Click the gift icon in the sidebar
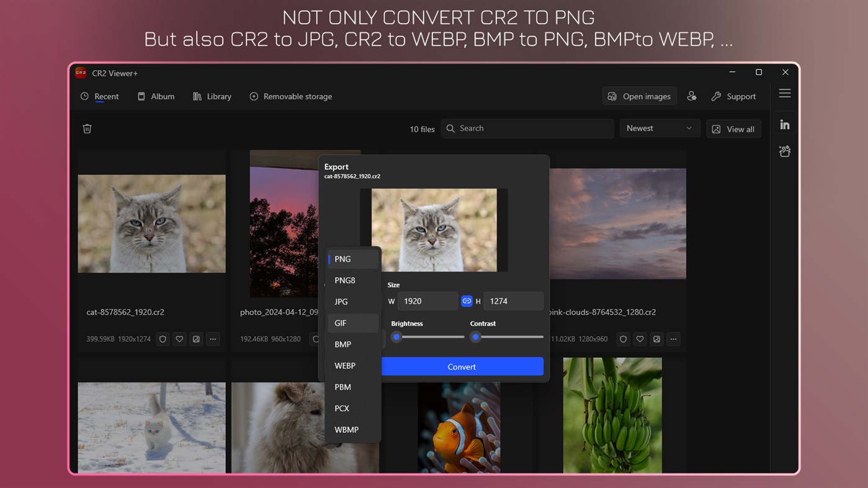Image resolution: width=868 pixels, height=488 pixels. click(784, 151)
